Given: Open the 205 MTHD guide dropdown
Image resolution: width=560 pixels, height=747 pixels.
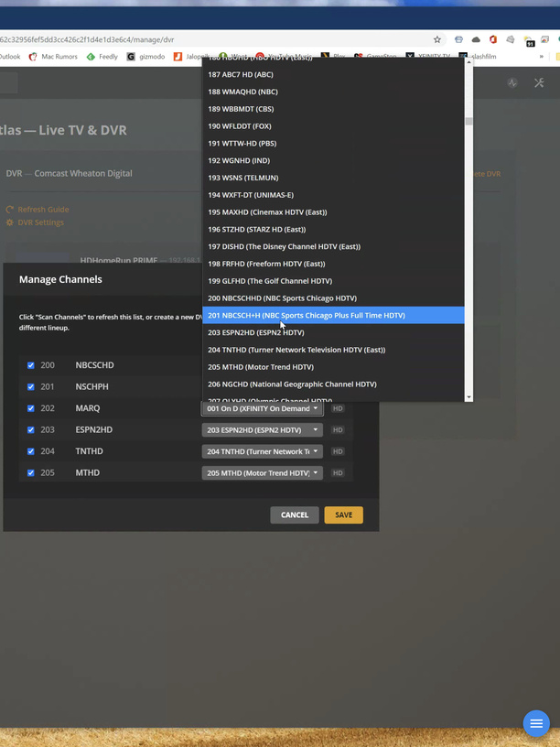Looking at the screenshot, I should (x=263, y=473).
